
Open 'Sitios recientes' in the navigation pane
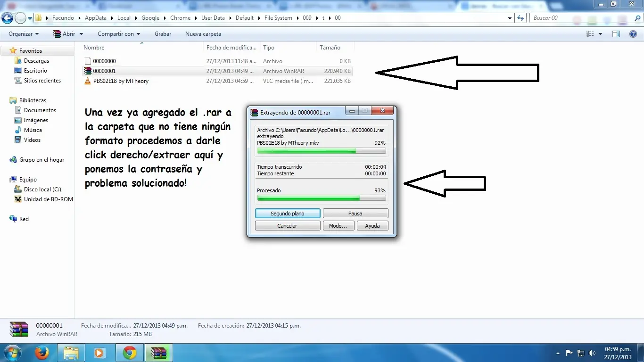(42, 81)
